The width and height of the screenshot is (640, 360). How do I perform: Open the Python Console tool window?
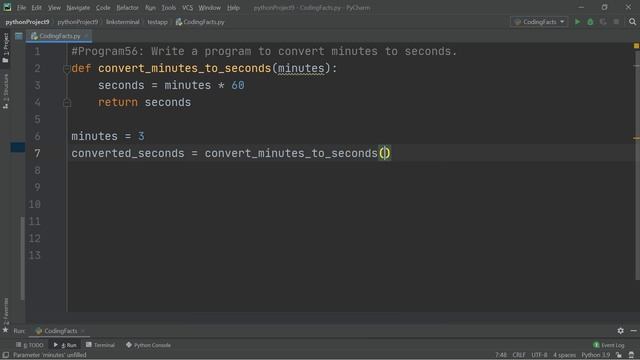[148, 345]
